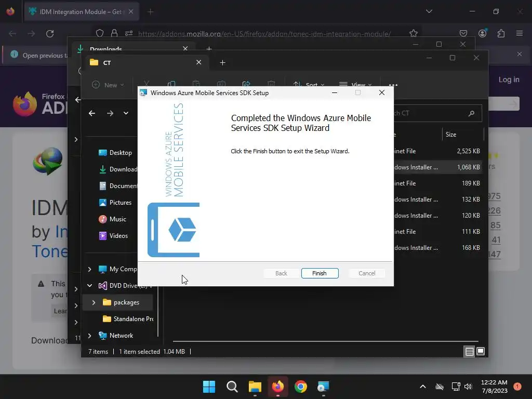Switch to details view in Explorer status bar
Image resolution: width=532 pixels, height=399 pixels.
tap(469, 352)
